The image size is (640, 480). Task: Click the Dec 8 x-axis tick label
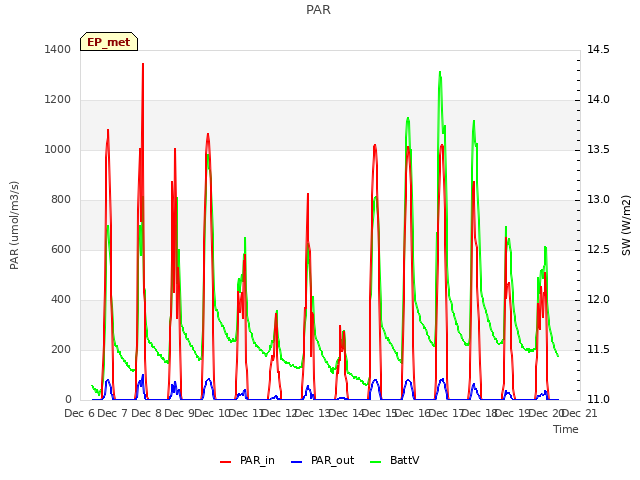click(x=146, y=413)
